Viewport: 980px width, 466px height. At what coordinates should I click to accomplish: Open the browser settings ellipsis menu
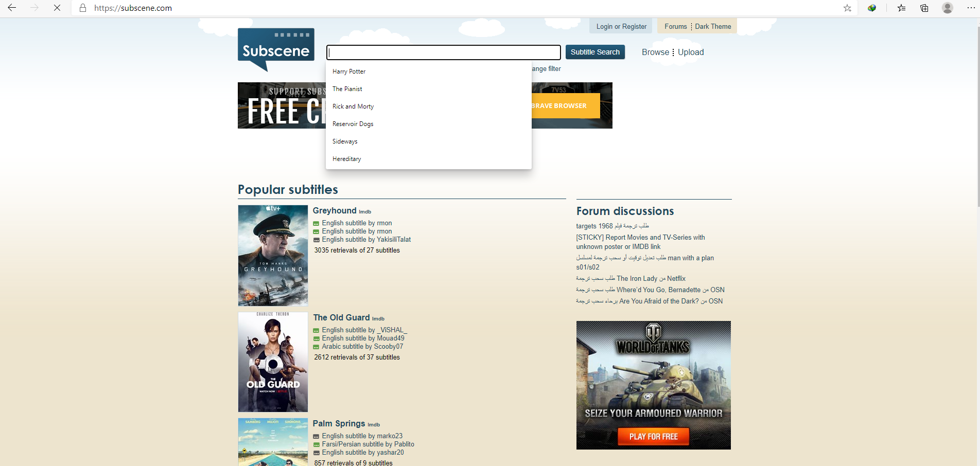coord(971,8)
